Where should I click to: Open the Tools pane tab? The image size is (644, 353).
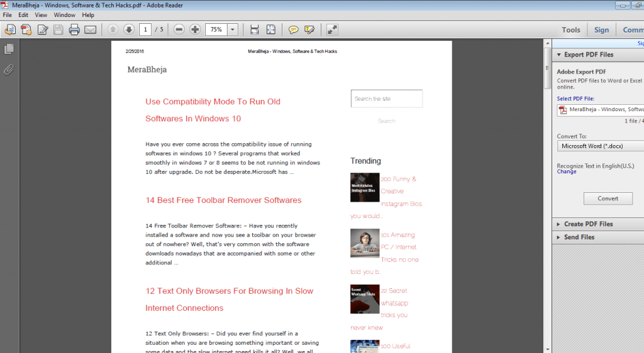(x=571, y=30)
